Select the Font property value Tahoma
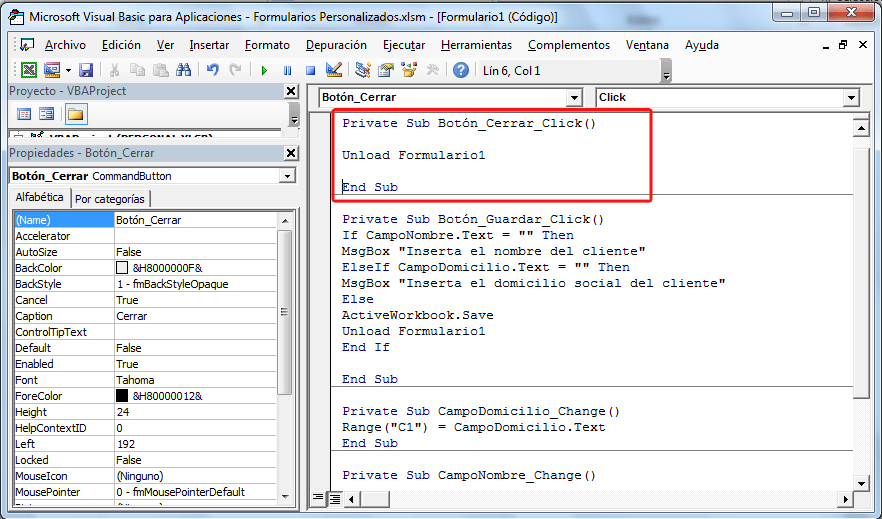 click(195, 380)
